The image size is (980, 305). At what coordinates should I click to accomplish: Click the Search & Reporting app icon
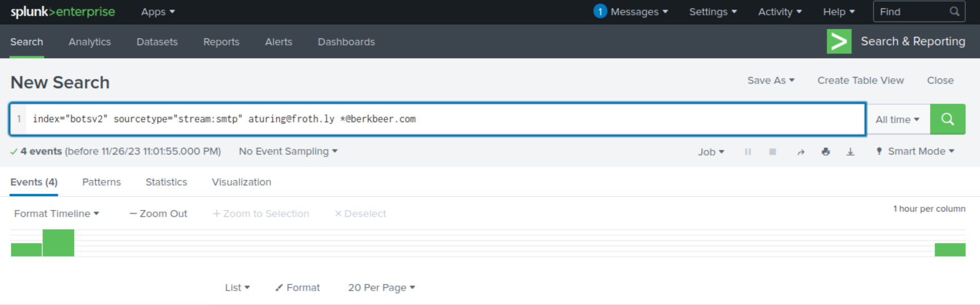839,41
